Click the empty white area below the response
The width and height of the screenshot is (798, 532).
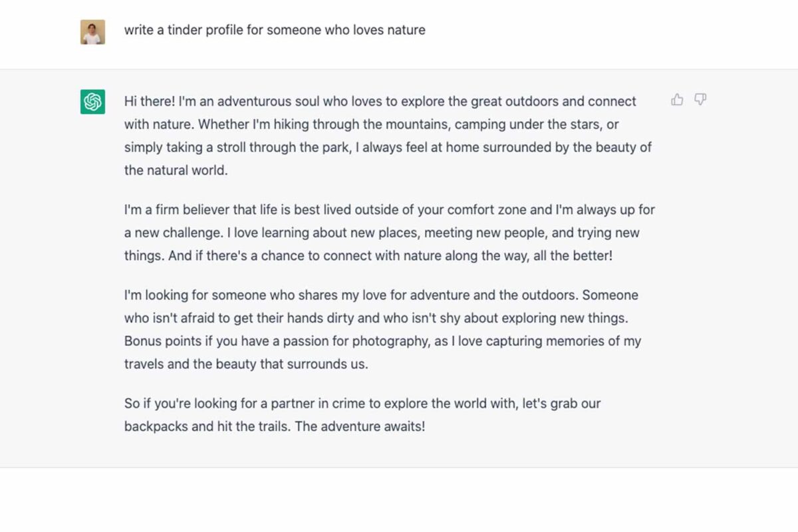point(399,500)
